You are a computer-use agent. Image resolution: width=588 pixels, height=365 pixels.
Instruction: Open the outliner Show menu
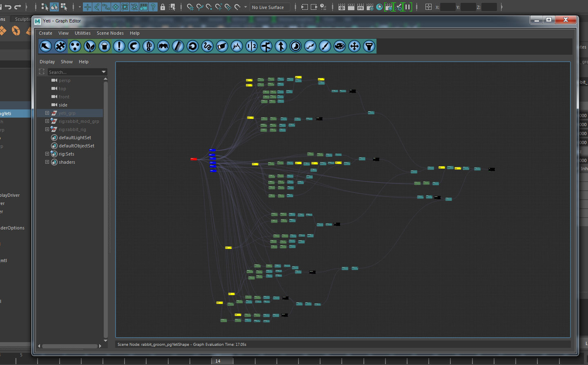67,62
